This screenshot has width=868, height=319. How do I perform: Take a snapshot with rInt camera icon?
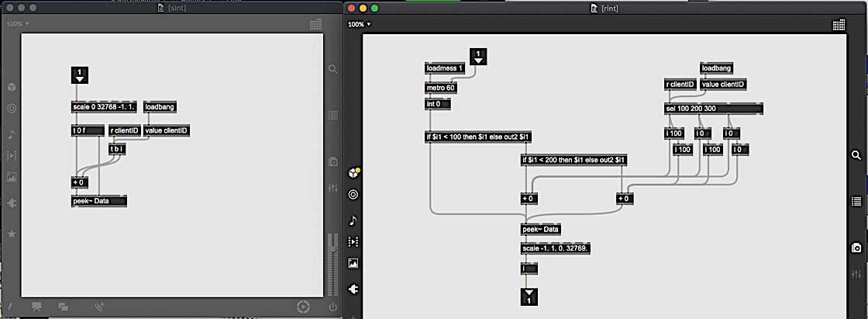[x=856, y=248]
